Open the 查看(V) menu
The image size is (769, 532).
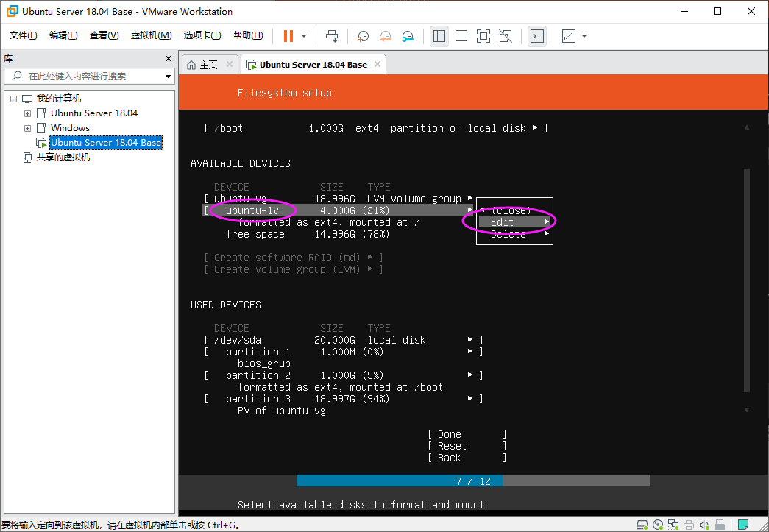[104, 35]
